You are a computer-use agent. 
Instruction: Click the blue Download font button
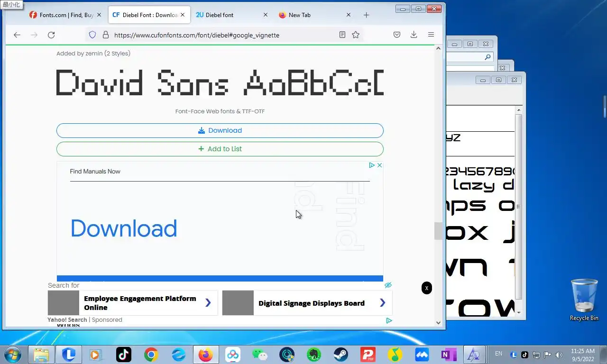220,130
